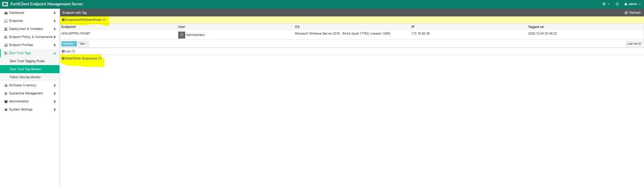Open the help question mark icon
The height and width of the screenshot is (187, 644).
(x=604, y=4)
